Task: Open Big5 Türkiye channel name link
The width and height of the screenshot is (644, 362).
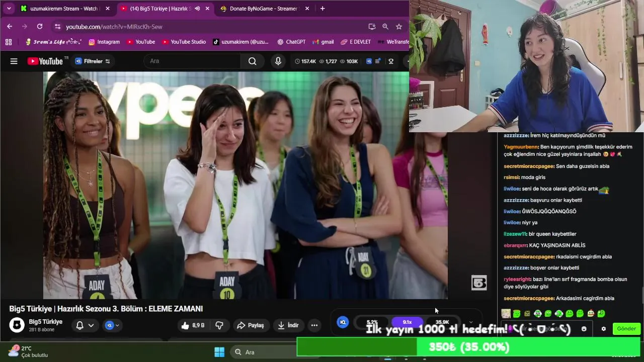Action: point(46,322)
